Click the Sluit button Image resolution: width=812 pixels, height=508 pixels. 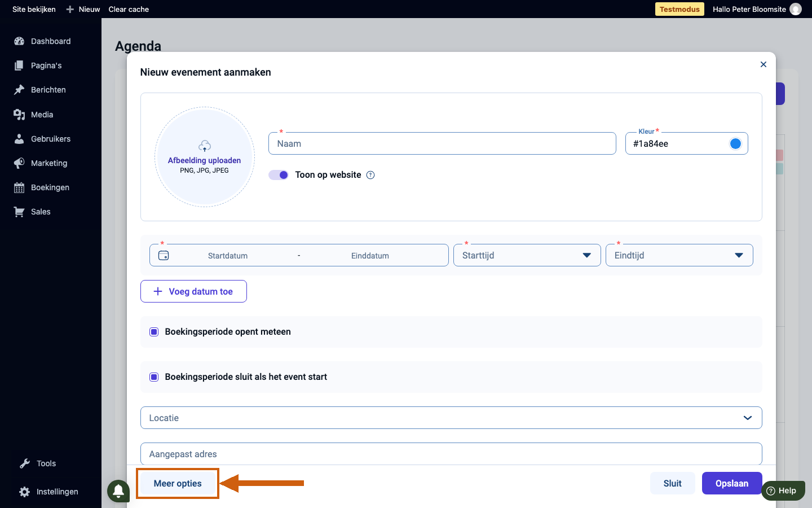[672, 483]
